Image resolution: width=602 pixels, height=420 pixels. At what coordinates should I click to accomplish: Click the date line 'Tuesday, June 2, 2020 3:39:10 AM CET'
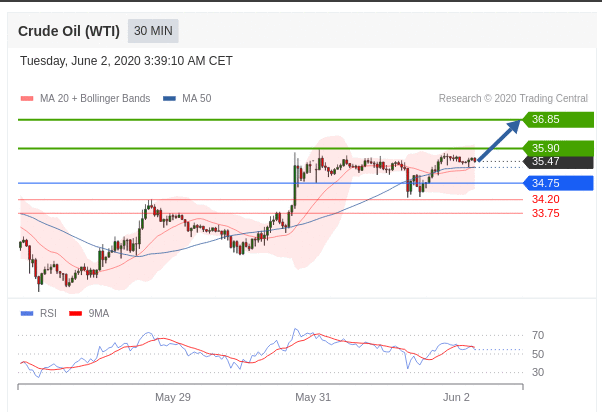126,61
